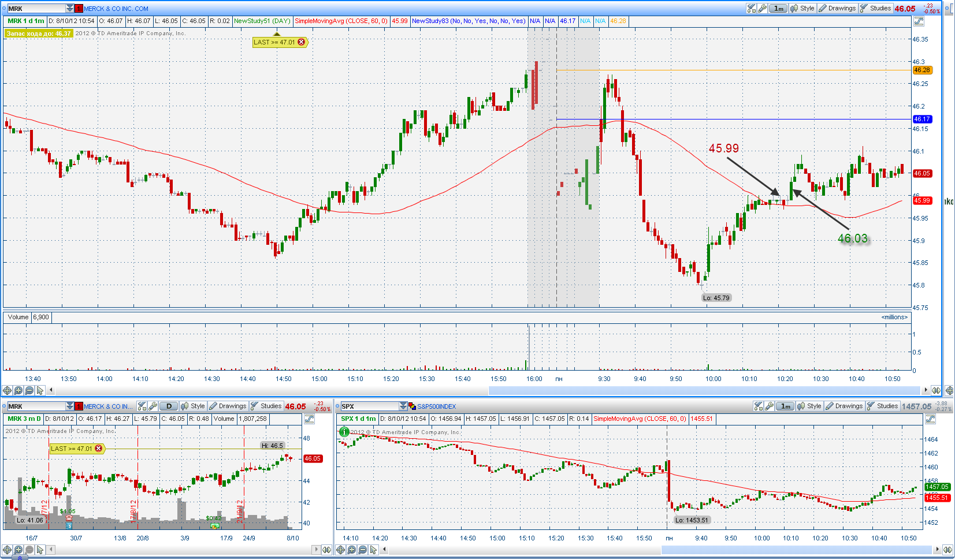This screenshot has height=560, width=955.
Task: Open settings wrench in bottom-left chart
Action: click(x=153, y=406)
